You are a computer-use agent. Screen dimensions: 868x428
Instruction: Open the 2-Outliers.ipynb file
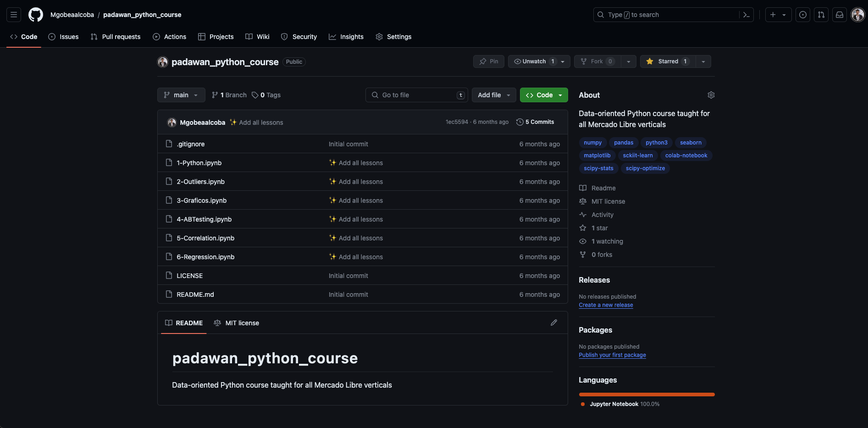[201, 182]
